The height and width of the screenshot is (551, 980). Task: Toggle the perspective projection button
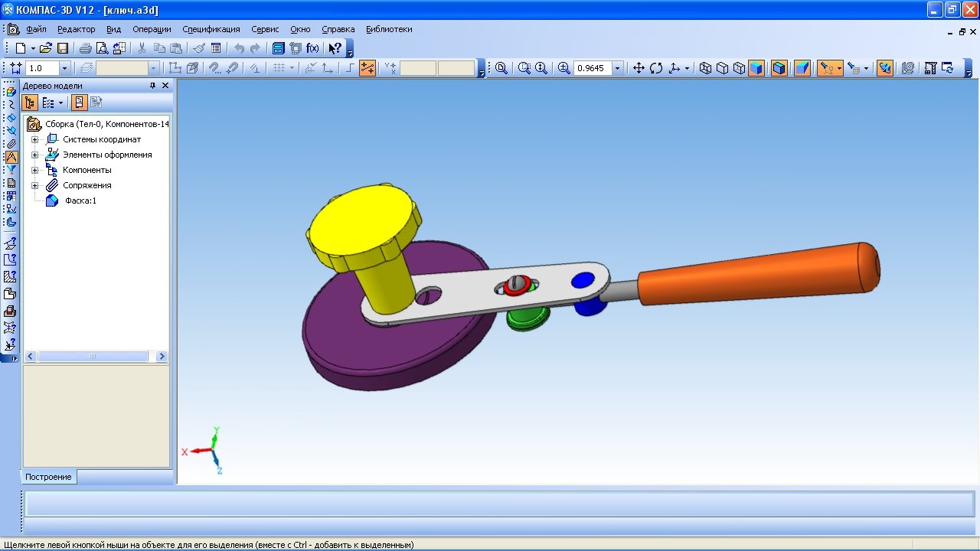[x=802, y=68]
